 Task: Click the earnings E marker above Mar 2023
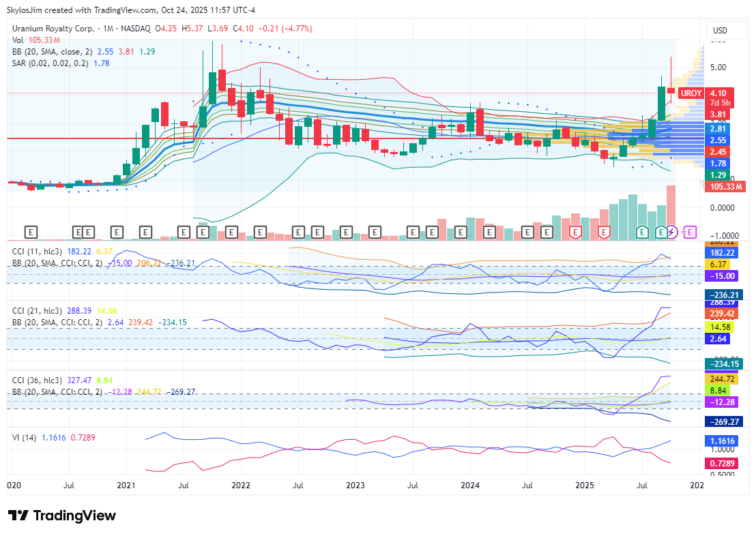tap(375, 233)
